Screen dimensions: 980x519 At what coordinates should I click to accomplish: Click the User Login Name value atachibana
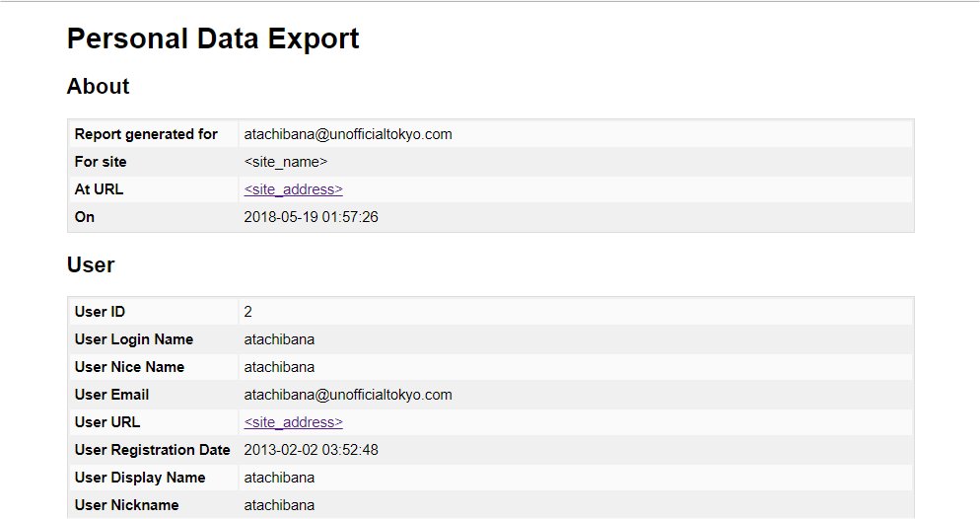pyautogui.click(x=279, y=339)
